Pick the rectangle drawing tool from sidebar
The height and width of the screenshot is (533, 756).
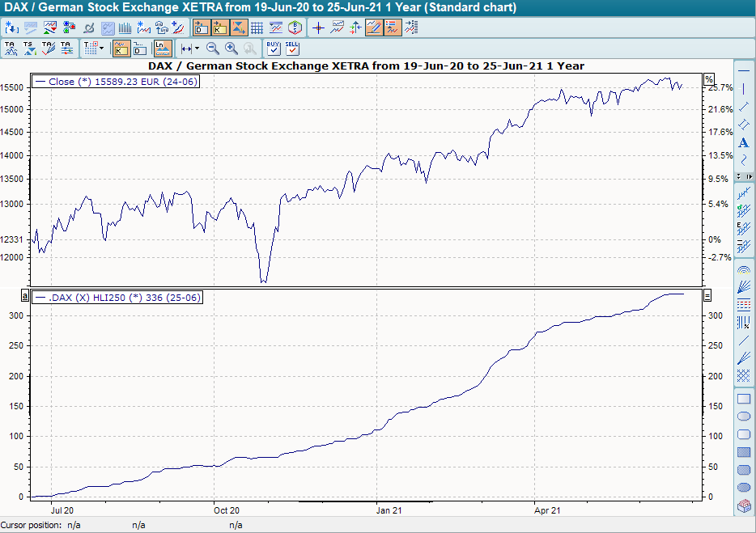[744, 398]
